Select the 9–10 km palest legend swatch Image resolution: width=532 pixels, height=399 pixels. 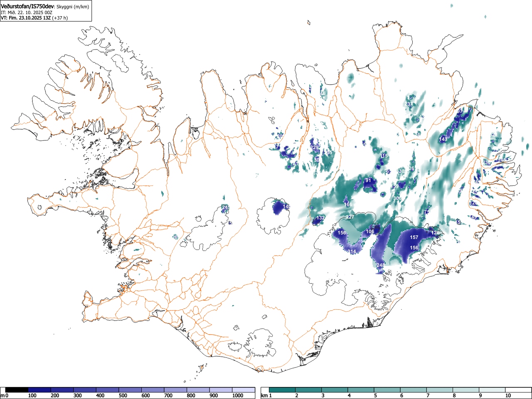[x=492, y=390]
